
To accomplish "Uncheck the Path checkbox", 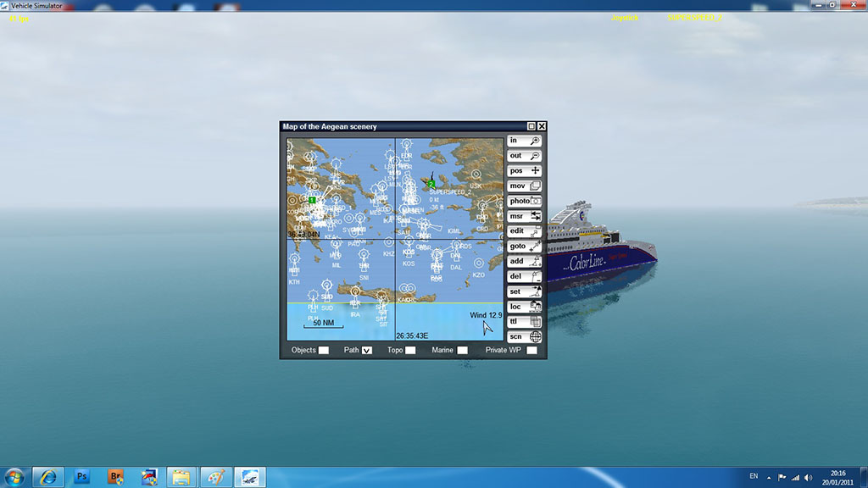I will [367, 351].
